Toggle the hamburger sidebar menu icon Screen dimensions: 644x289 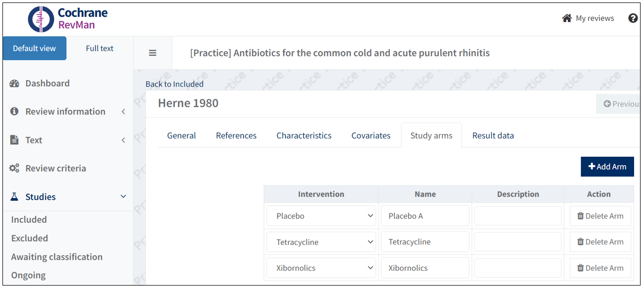pyautogui.click(x=153, y=53)
